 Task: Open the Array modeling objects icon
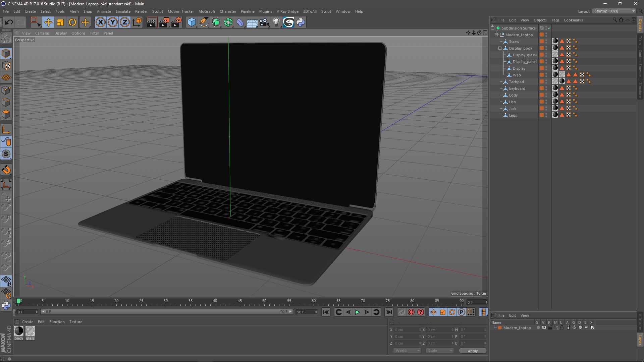(x=228, y=22)
